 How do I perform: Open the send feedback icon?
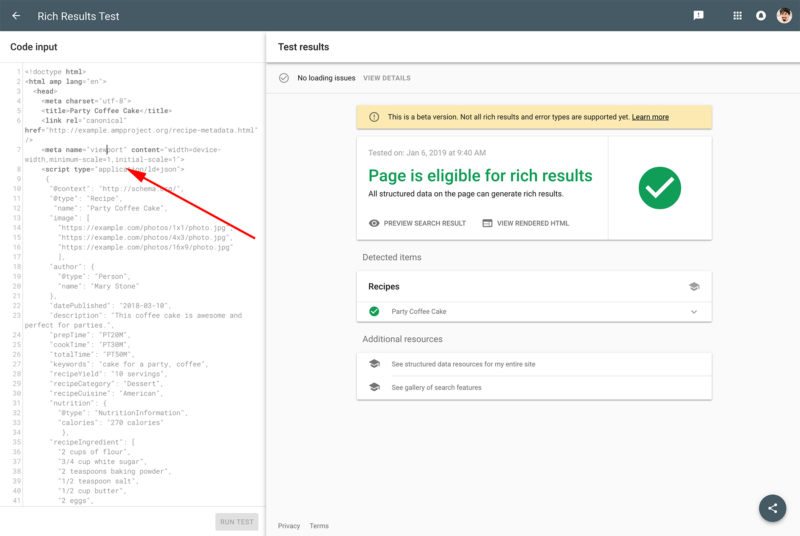(x=698, y=16)
